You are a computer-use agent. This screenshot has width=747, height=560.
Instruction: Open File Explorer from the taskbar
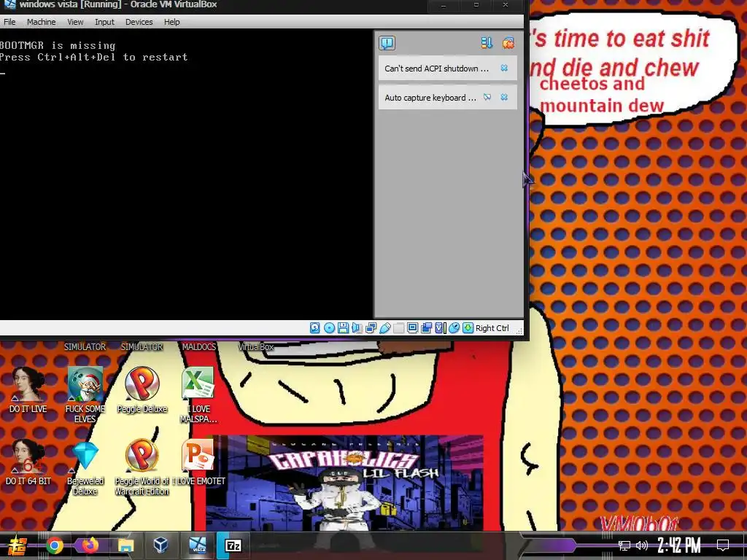click(x=125, y=545)
